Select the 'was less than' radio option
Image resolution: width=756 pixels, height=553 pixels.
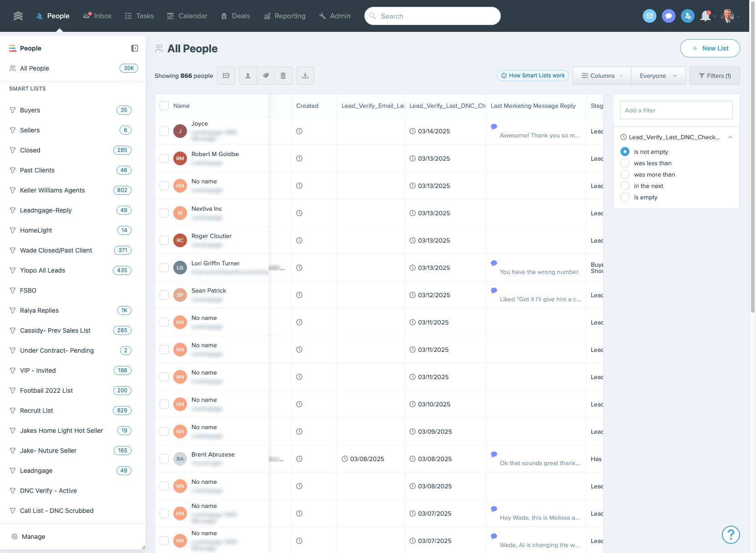coord(625,163)
